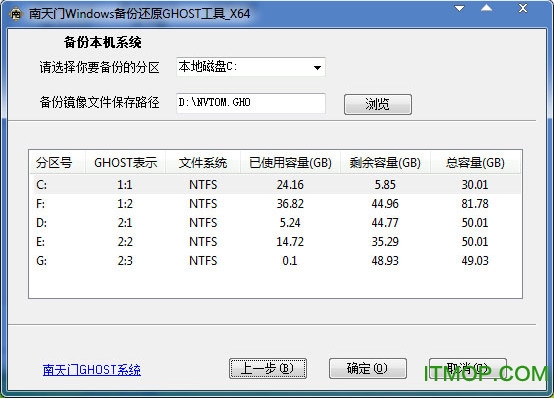Click free capacity 35.29
The width and height of the screenshot is (554, 399).
click(x=385, y=242)
